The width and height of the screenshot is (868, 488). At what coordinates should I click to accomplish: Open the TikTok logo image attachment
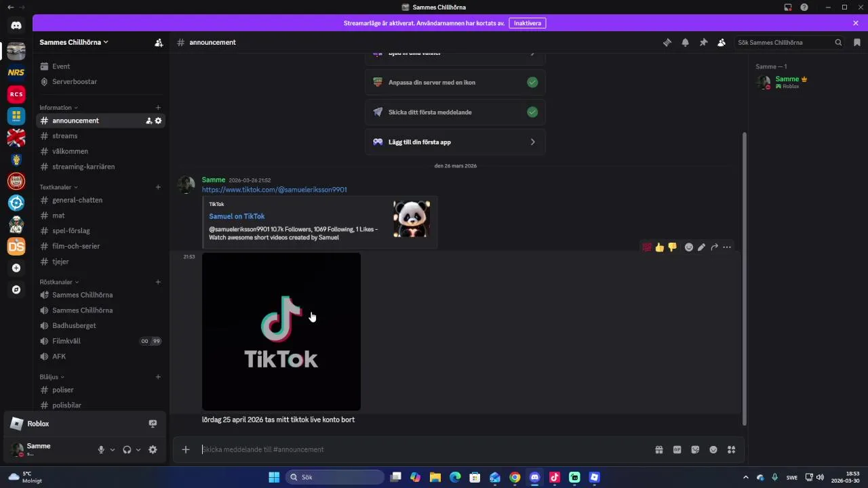tap(281, 331)
